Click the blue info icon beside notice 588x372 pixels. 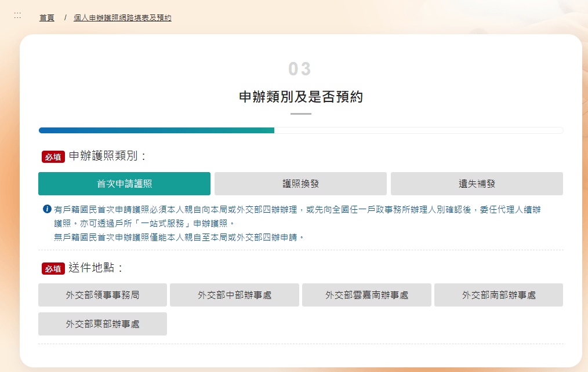click(47, 209)
